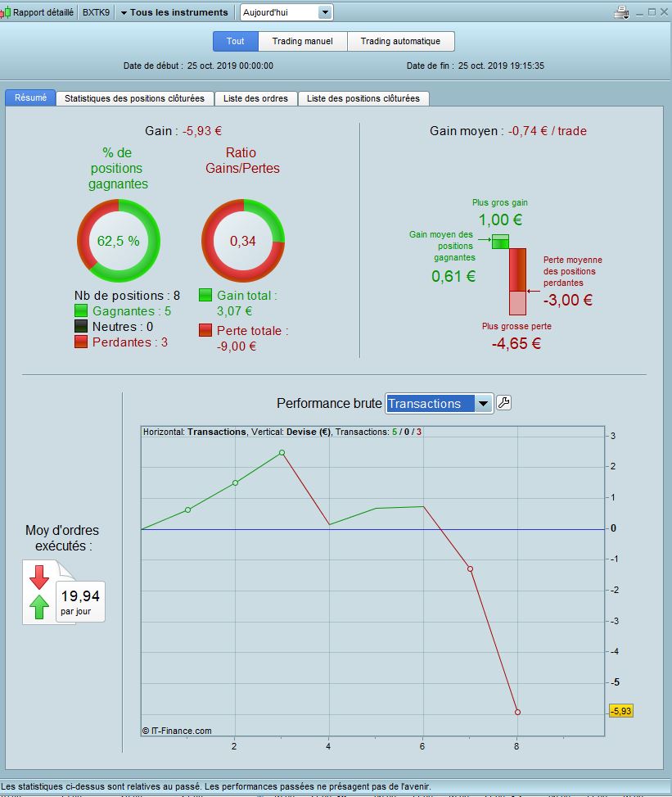Click the Gain moyen -0,74 € / trade text

508,130
